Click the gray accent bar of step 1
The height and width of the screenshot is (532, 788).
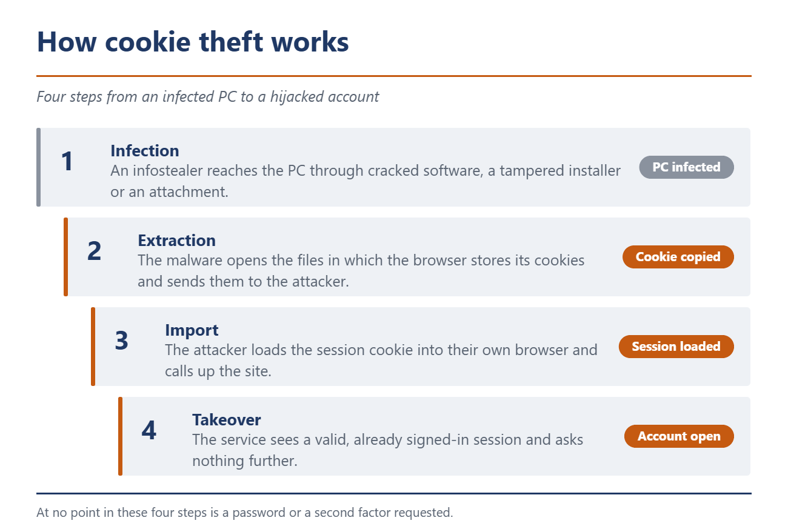coord(38,167)
